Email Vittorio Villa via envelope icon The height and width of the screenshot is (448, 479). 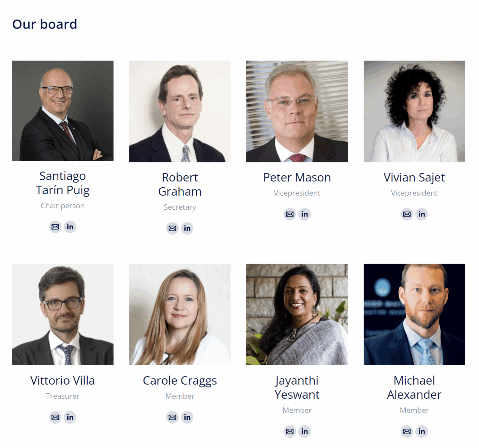pos(55,417)
